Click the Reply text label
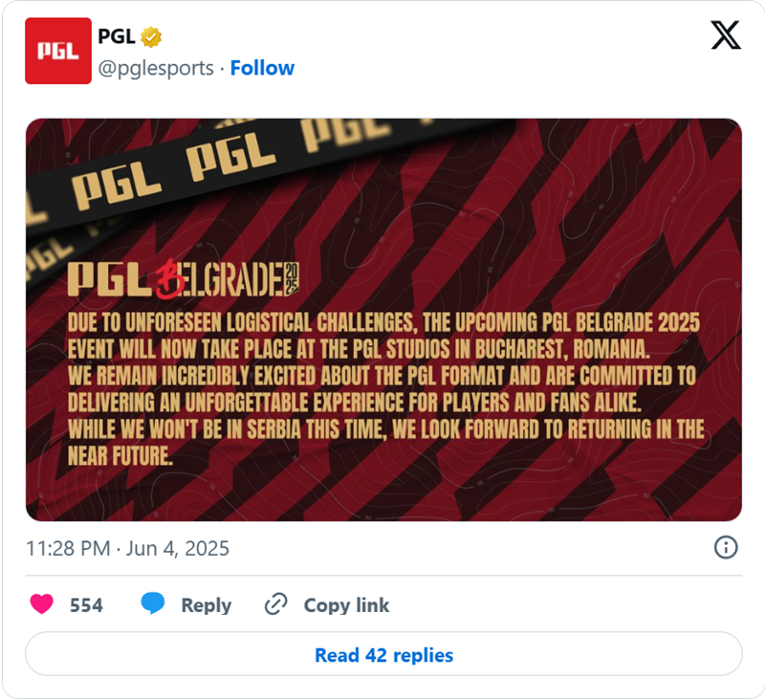Screen dimensions: 765x700 [207, 605]
